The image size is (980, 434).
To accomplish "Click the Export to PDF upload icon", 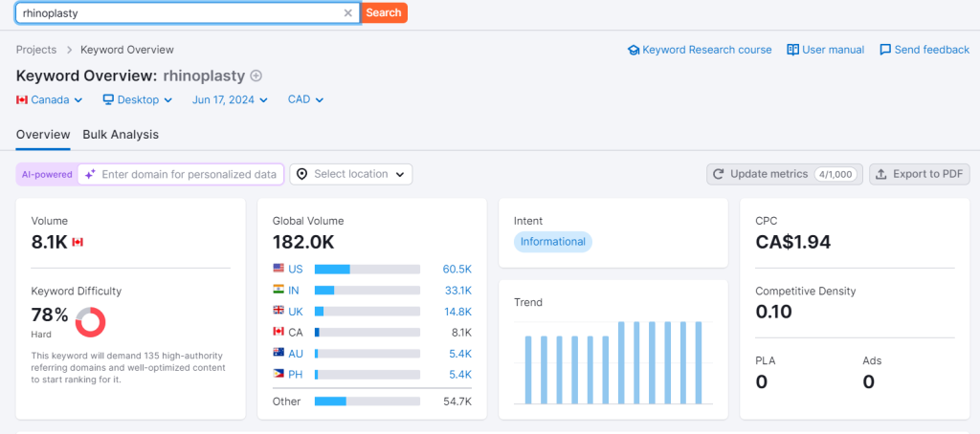I will 881,174.
